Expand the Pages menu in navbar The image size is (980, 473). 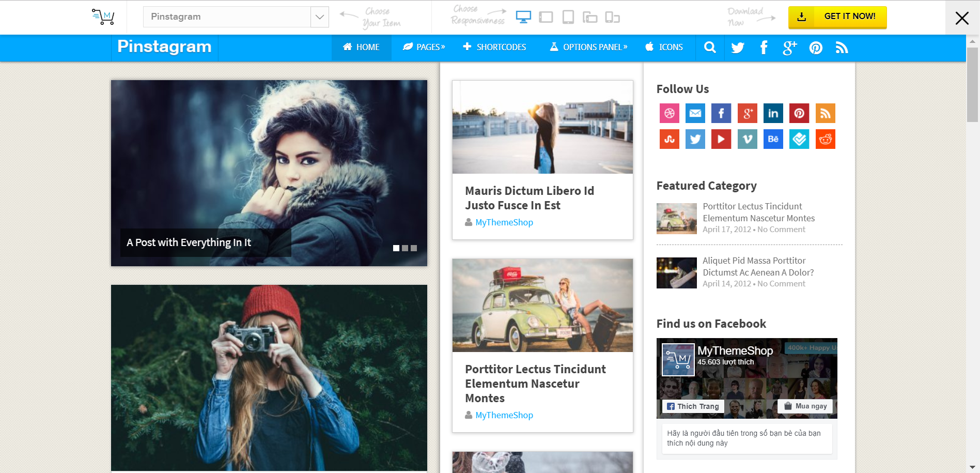pos(424,47)
